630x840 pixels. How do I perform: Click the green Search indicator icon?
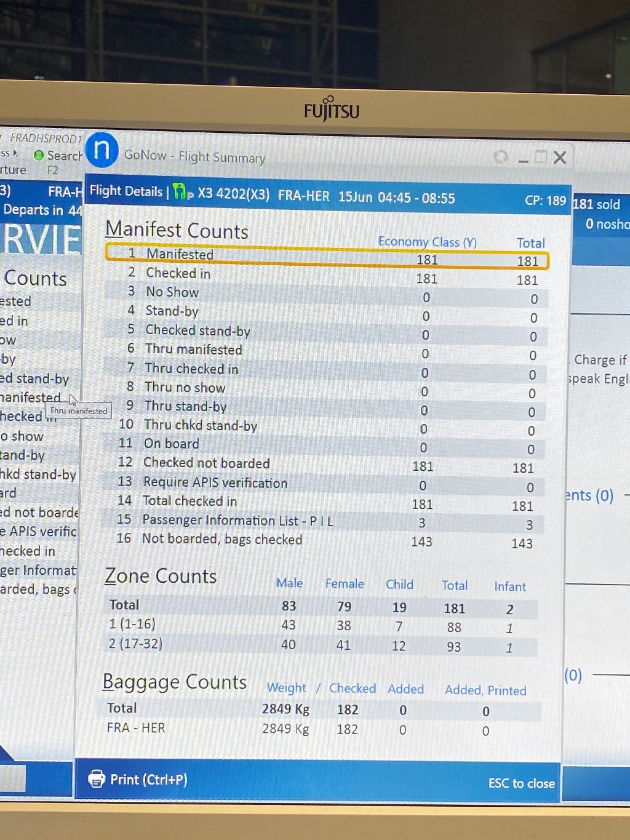[x=39, y=156]
